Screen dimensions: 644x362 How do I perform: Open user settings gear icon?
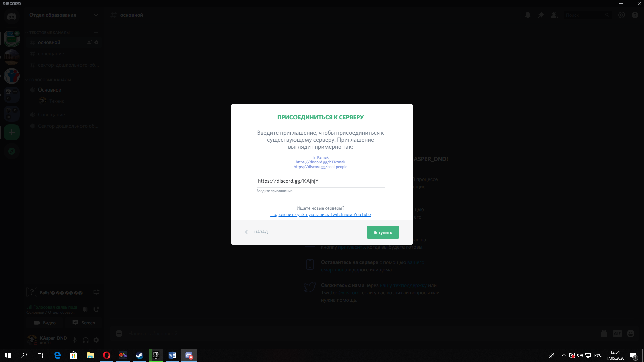(96, 340)
